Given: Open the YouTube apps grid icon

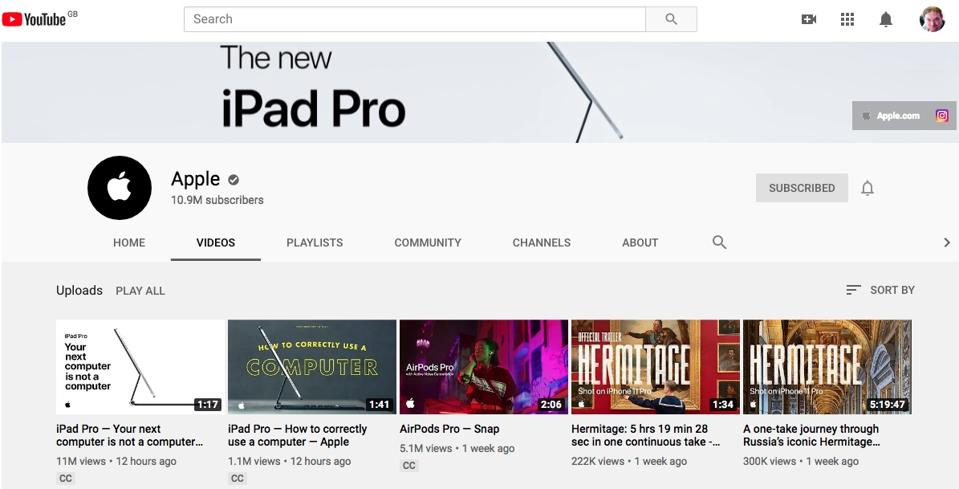Looking at the screenshot, I should click(x=847, y=20).
